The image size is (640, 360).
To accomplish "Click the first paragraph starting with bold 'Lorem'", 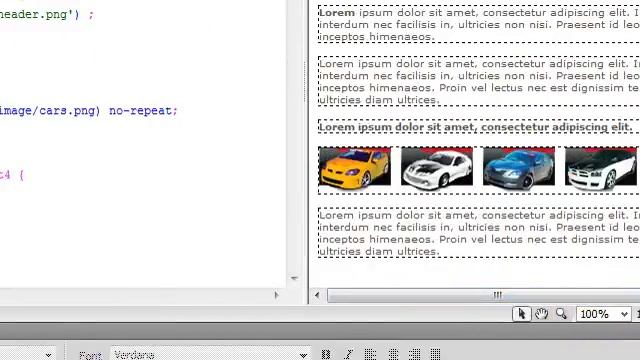I will point(479,24).
